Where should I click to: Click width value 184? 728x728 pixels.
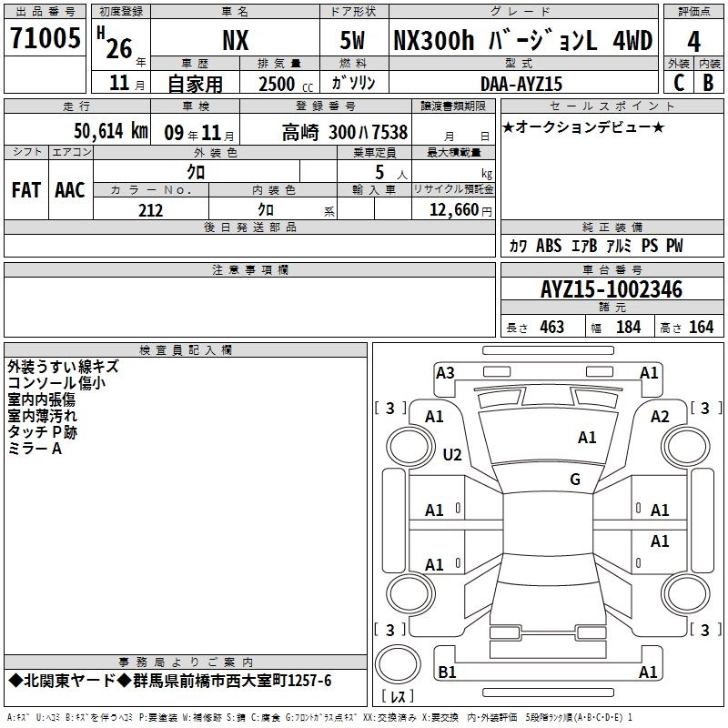628,328
